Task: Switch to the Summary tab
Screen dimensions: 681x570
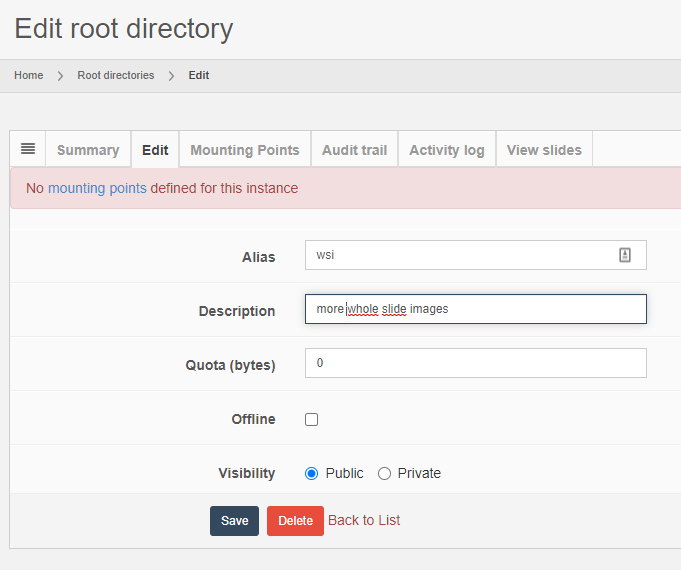Action: [x=88, y=150]
